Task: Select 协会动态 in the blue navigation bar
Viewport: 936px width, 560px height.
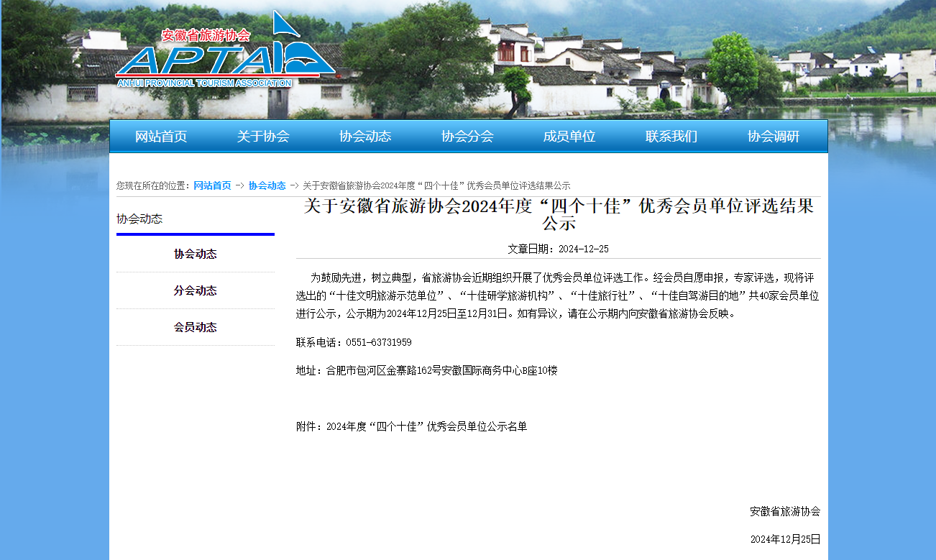Action: (365, 137)
